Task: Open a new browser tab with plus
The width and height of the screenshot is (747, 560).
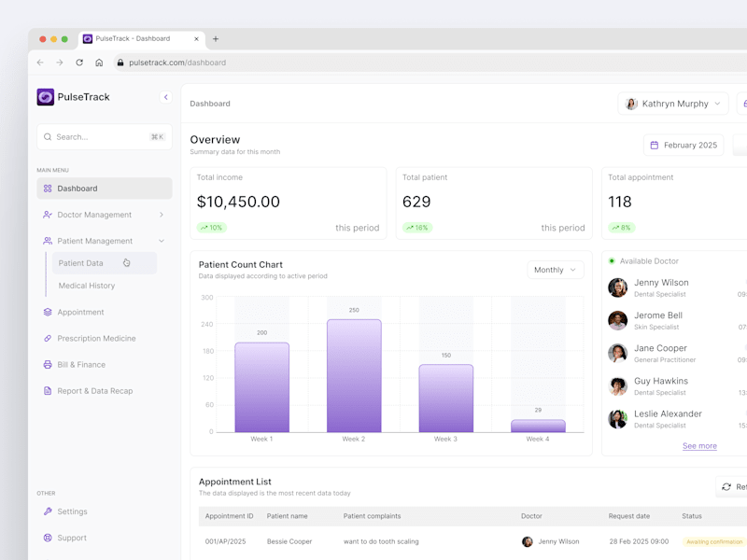Action: pos(216,39)
